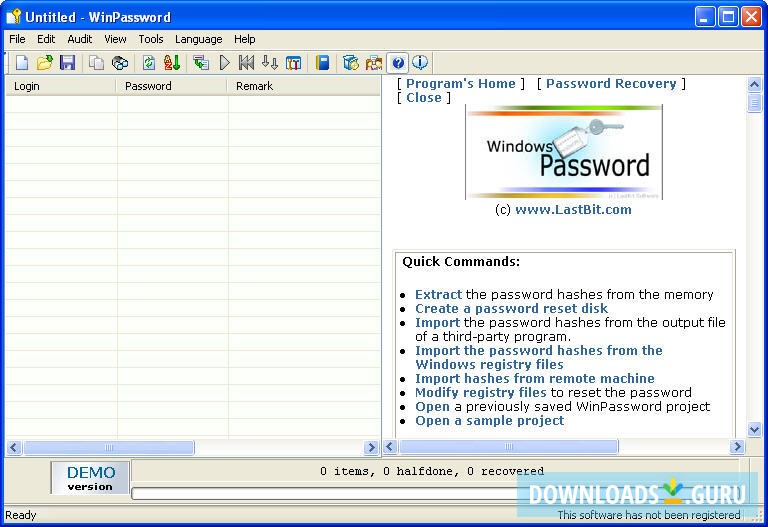Click the list pane horizontal scrollbar thumb
Image resolution: width=768 pixels, height=527 pixels.
(x=109, y=447)
